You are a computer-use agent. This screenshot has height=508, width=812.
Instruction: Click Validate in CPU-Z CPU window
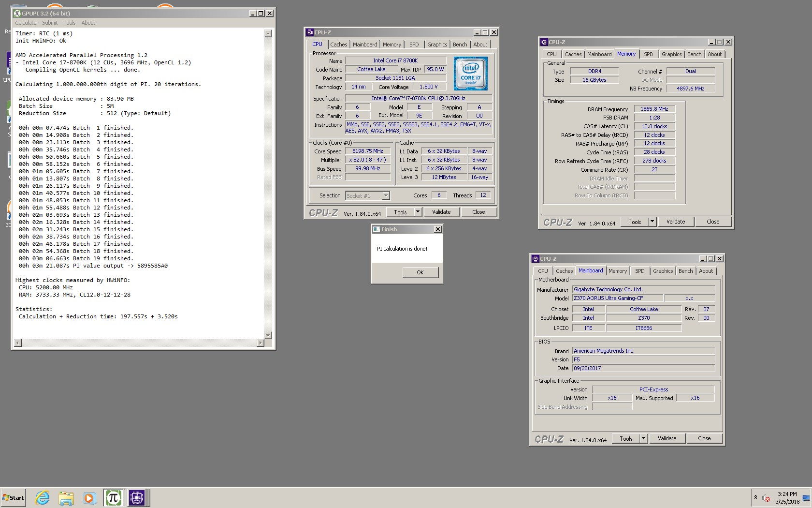point(441,212)
